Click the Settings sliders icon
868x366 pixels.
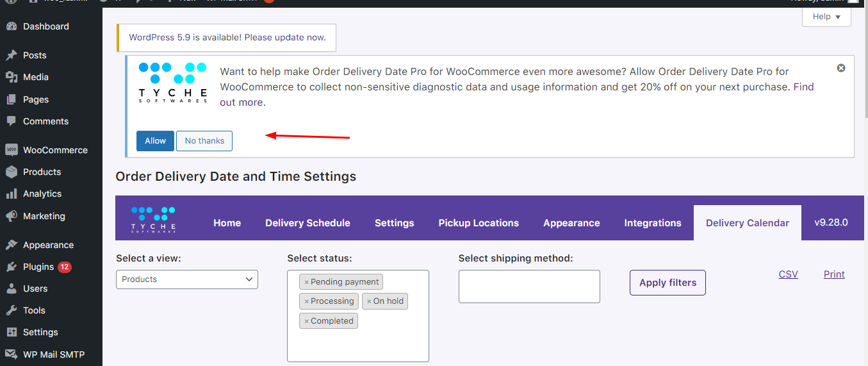pyautogui.click(x=12, y=332)
